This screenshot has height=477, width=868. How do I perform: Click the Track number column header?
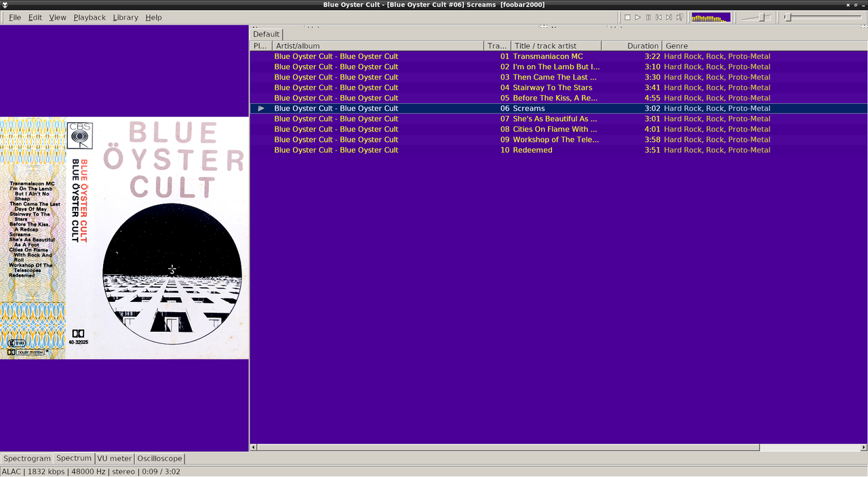498,46
